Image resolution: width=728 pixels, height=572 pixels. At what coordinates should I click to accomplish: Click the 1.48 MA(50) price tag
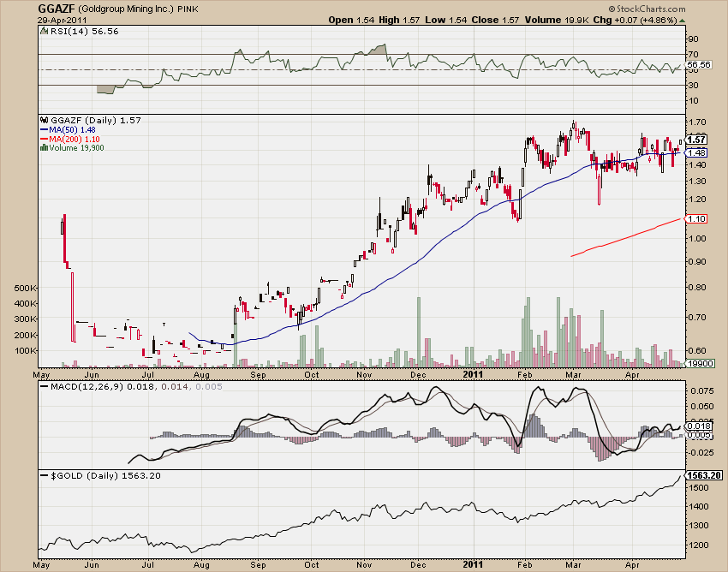point(697,152)
